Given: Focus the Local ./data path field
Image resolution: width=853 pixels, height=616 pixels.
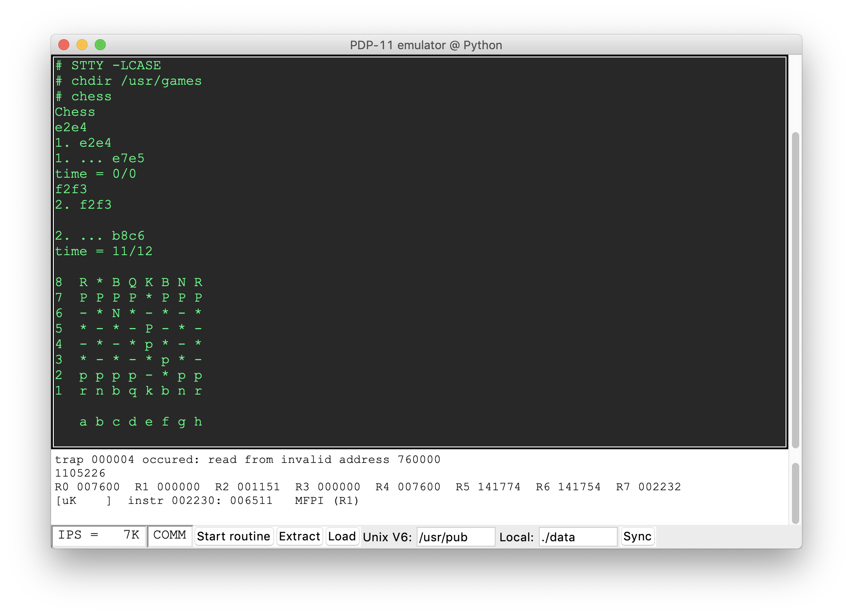Looking at the screenshot, I should point(578,537).
